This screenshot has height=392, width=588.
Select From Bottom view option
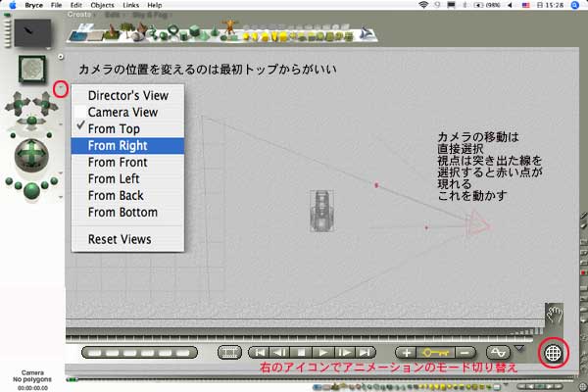(x=127, y=213)
